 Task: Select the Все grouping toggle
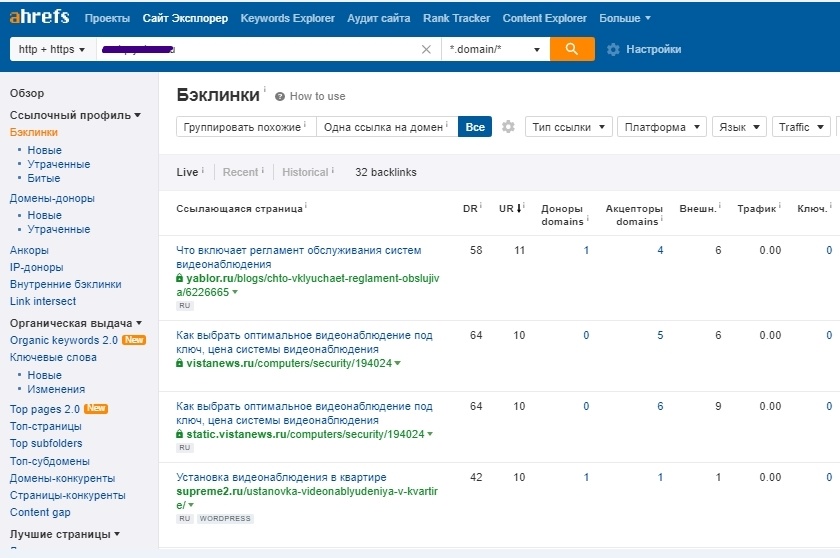click(475, 127)
